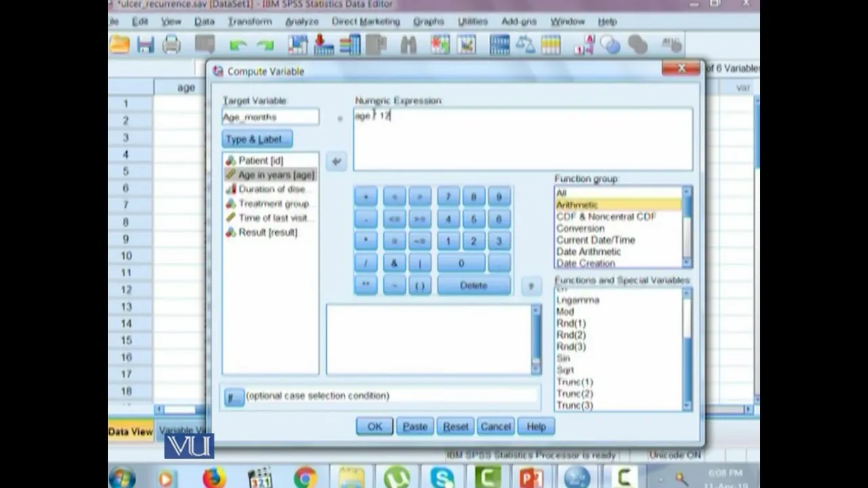Click the Value Labels toolbar icon
Image resolution: width=868 pixels, height=488 pixels.
coord(584,45)
